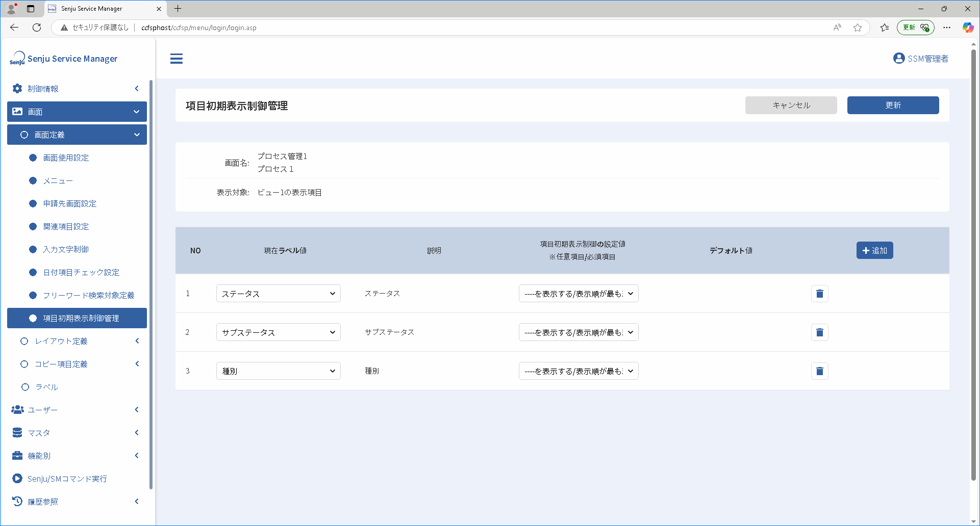Click the 制御情報 gear icon
The width and height of the screenshot is (980, 526).
pyautogui.click(x=17, y=89)
